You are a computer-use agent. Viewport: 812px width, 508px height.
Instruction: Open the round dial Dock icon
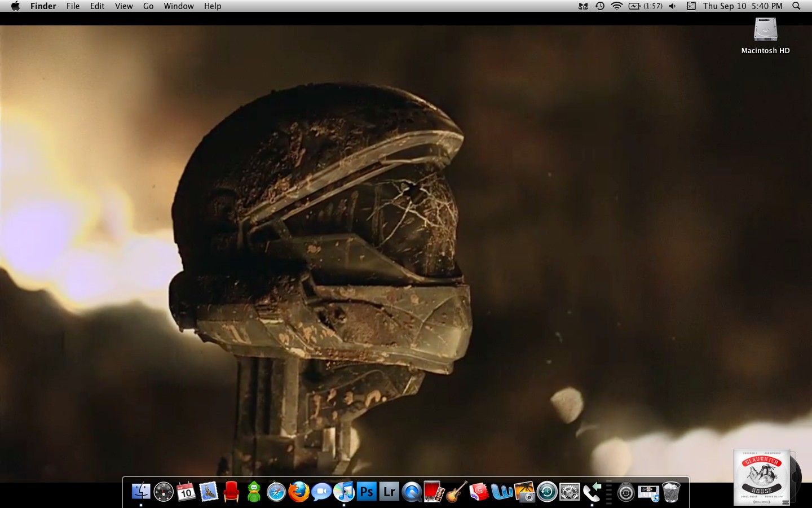[x=626, y=493]
